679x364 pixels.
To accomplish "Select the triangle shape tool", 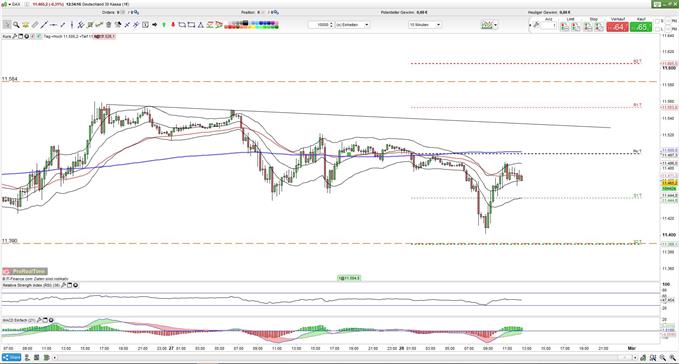I will pyautogui.click(x=200, y=25).
